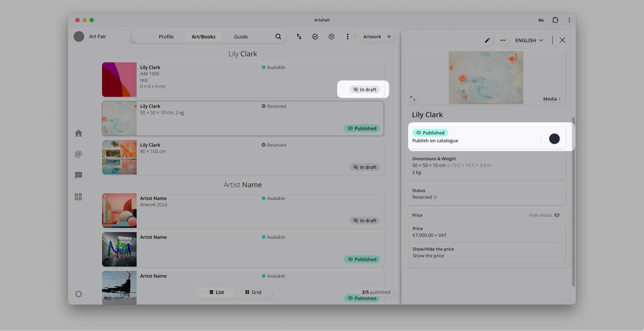Select the List view option
The height and width of the screenshot is (331, 644).
[x=217, y=292]
